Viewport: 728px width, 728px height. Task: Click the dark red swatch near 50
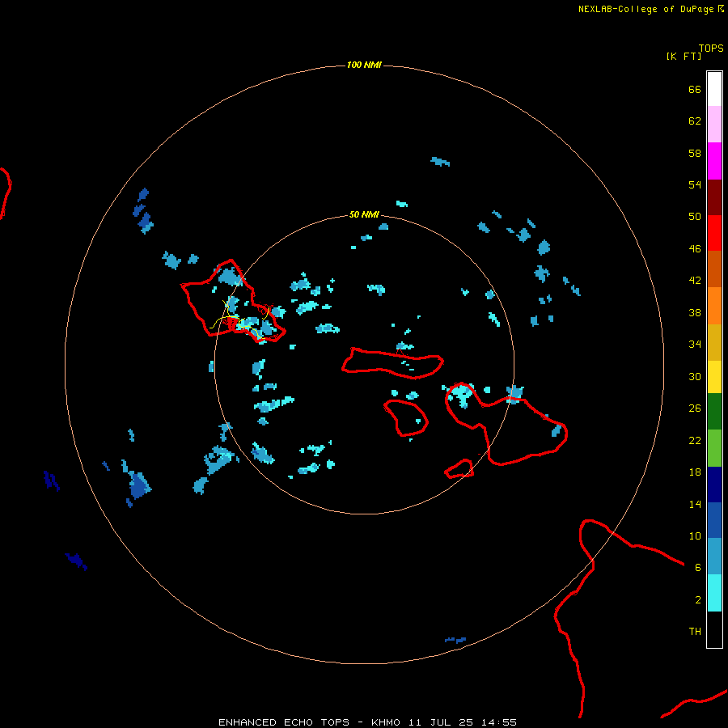714,197
